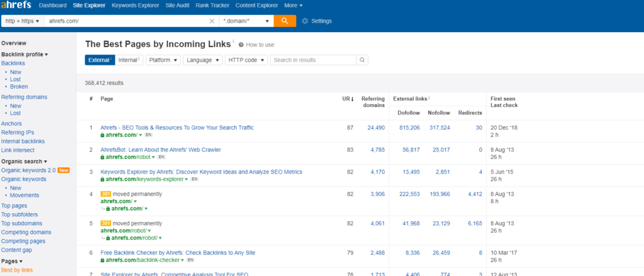Open Competing domains in the sidebar
This screenshot has height=276, width=644.
tap(26, 232)
